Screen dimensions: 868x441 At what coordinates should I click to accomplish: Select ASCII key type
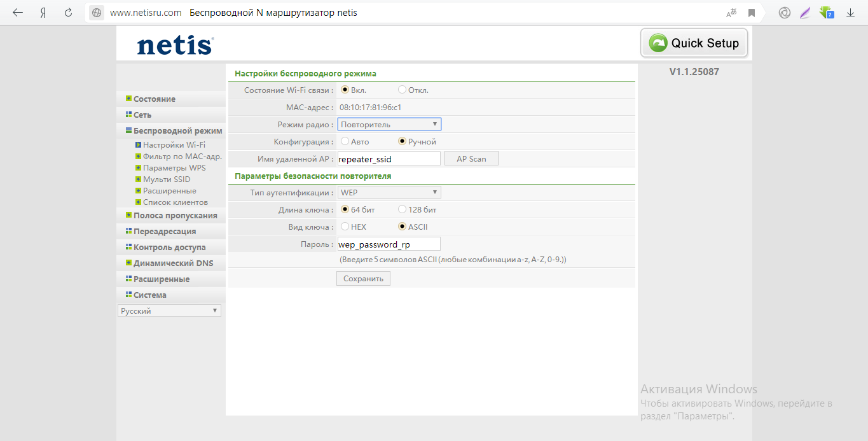(x=402, y=226)
